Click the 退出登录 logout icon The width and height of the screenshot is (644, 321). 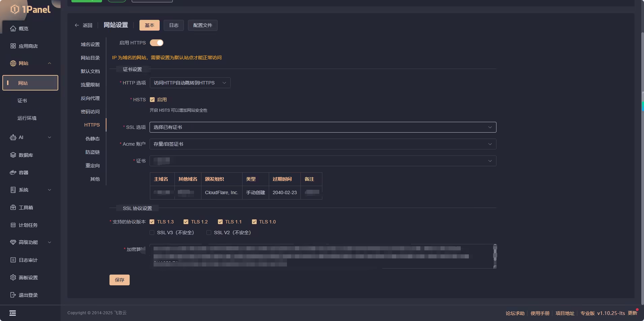click(x=13, y=295)
